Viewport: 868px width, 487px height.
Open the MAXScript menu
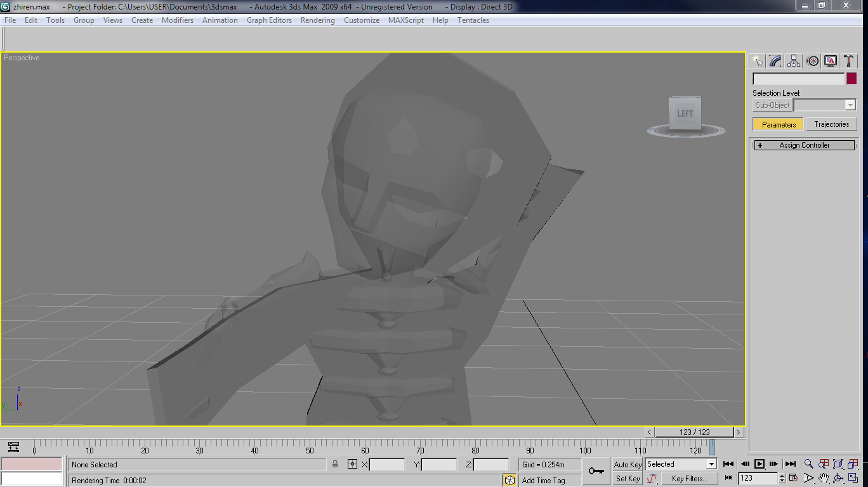point(406,20)
